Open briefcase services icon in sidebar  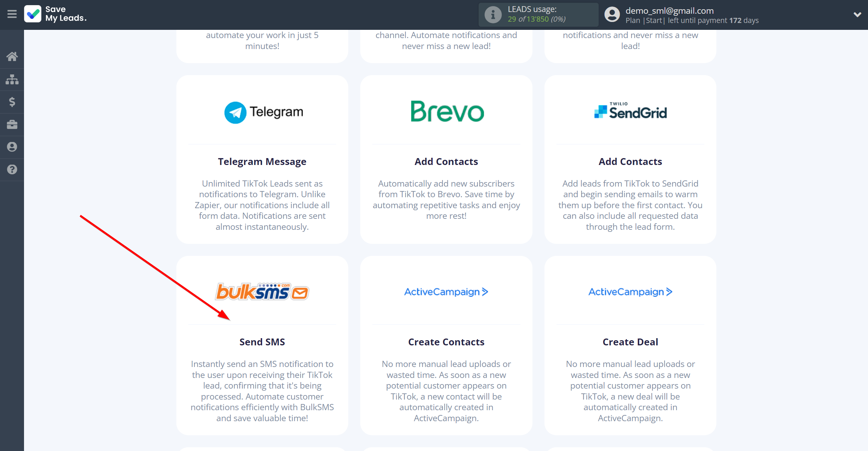click(x=12, y=124)
